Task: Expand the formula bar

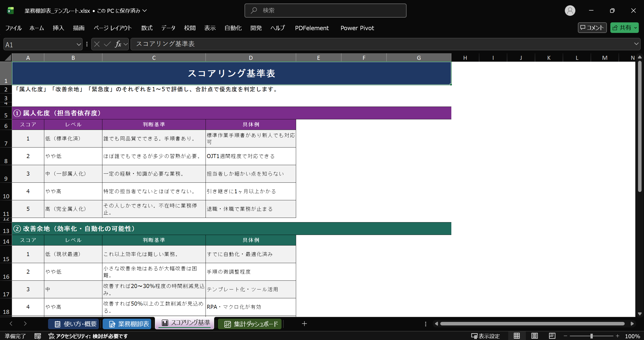Action: (x=636, y=44)
